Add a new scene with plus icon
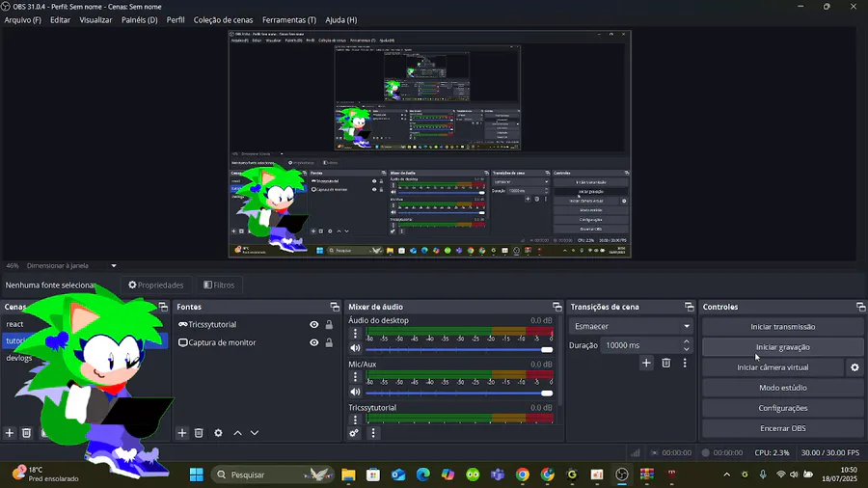868x488 pixels. [10, 433]
